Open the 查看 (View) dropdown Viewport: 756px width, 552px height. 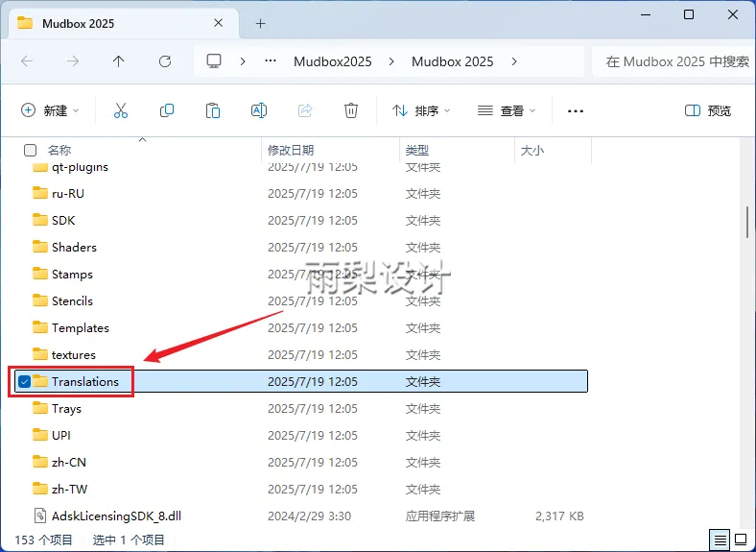click(507, 110)
